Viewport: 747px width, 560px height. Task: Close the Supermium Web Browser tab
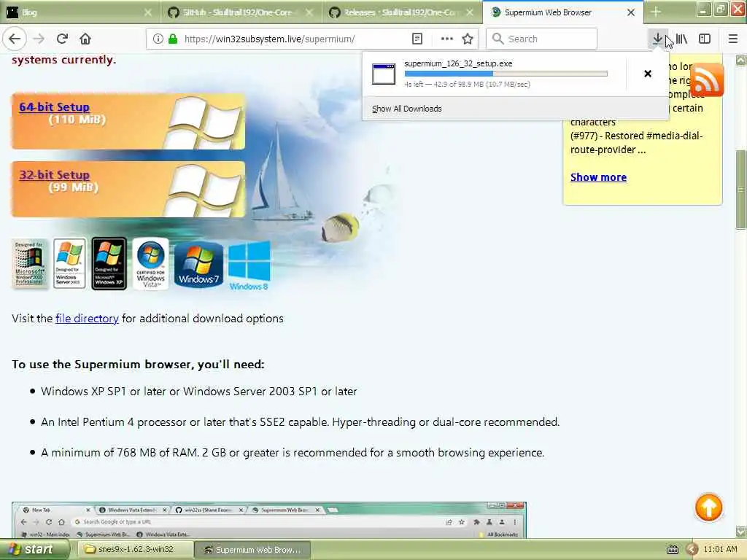(631, 12)
